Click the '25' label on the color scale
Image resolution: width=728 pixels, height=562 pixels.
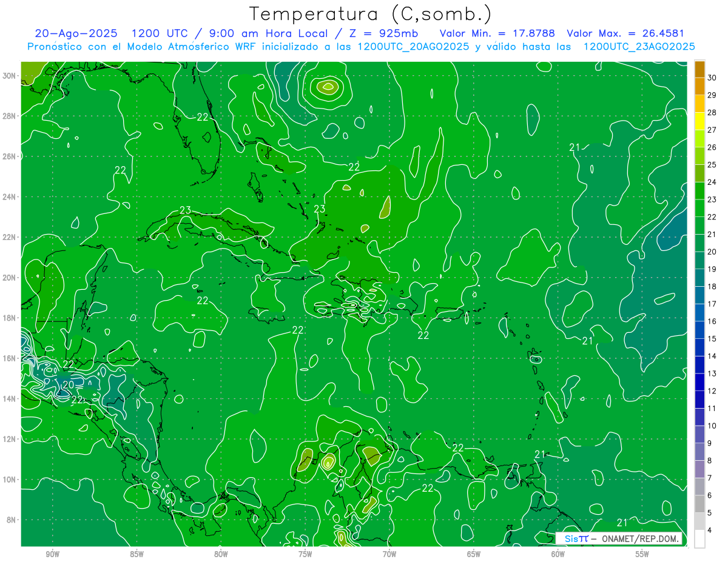pos(712,165)
